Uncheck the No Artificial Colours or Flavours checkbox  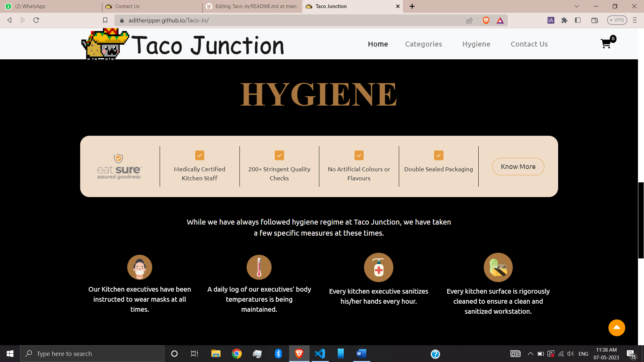pos(359,155)
